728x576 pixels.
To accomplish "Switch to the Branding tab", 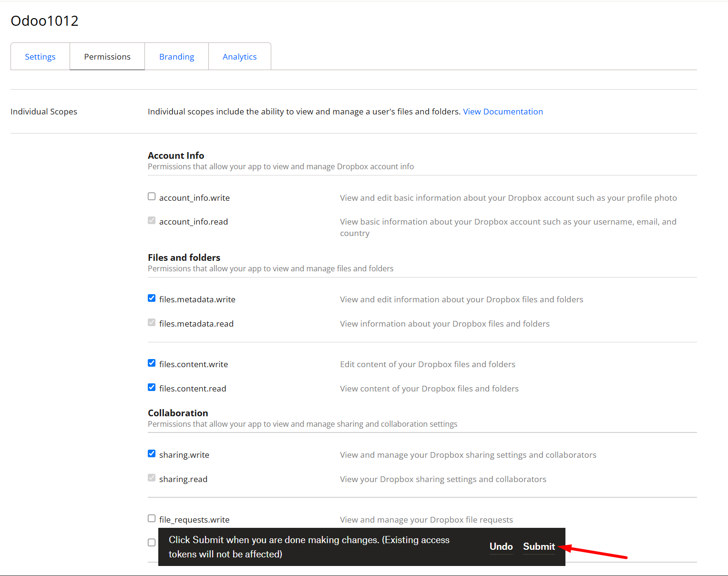I will coord(176,57).
